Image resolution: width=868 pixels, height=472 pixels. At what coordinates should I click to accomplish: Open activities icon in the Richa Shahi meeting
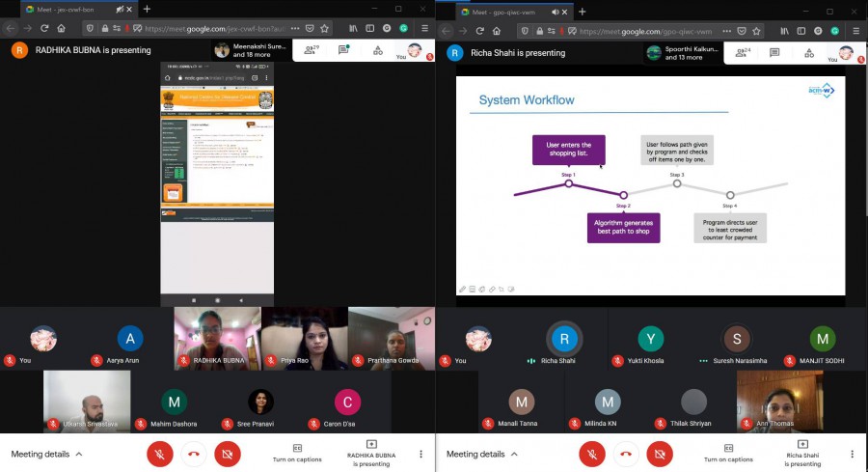tap(813, 51)
